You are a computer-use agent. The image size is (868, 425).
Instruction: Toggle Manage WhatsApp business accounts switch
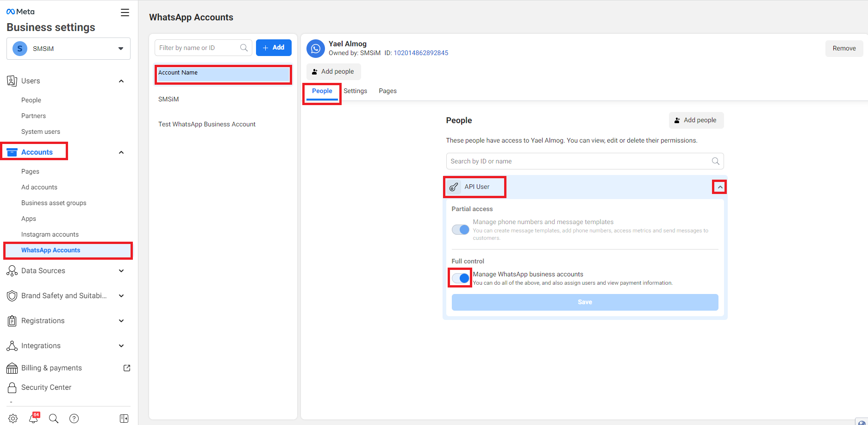point(461,278)
